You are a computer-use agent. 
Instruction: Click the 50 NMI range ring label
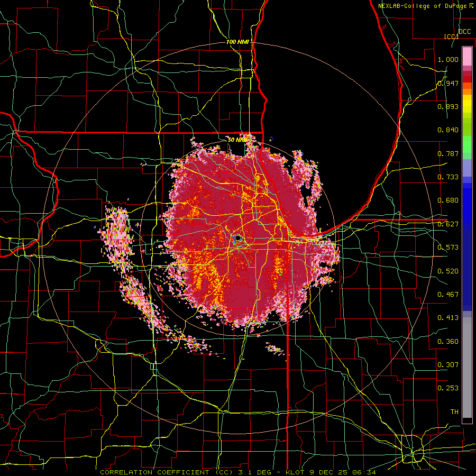[237, 140]
